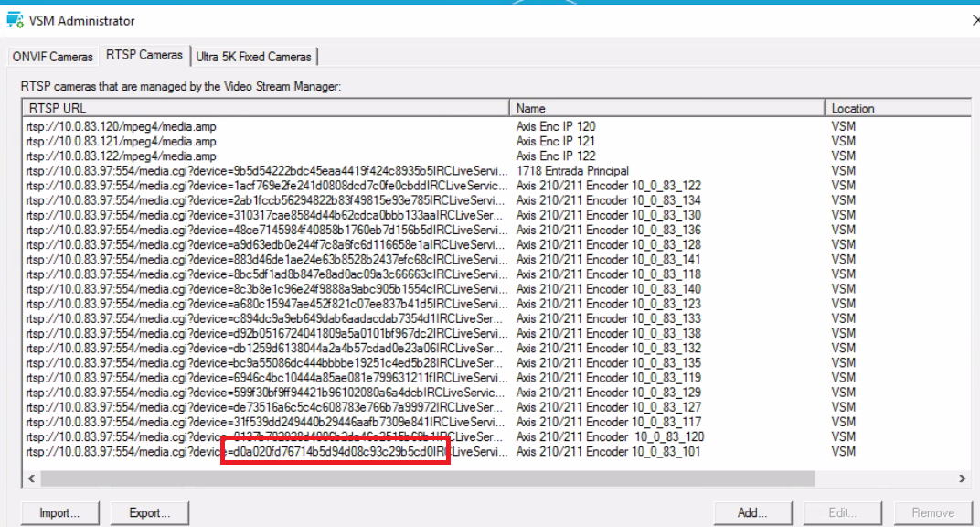Click the horizontal scrollbar thumb
980x527 pixels.
click(x=428, y=479)
